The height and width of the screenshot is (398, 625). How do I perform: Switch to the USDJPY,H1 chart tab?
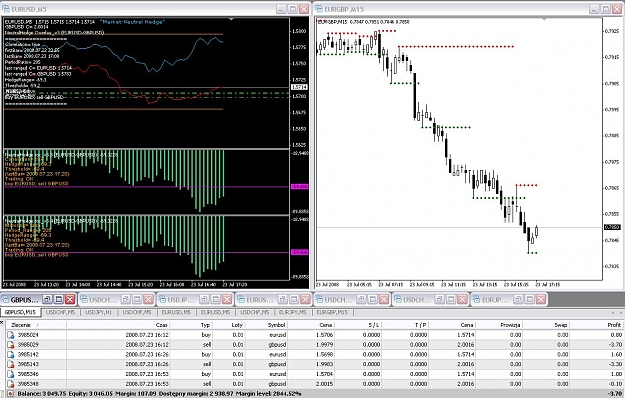click(99, 312)
